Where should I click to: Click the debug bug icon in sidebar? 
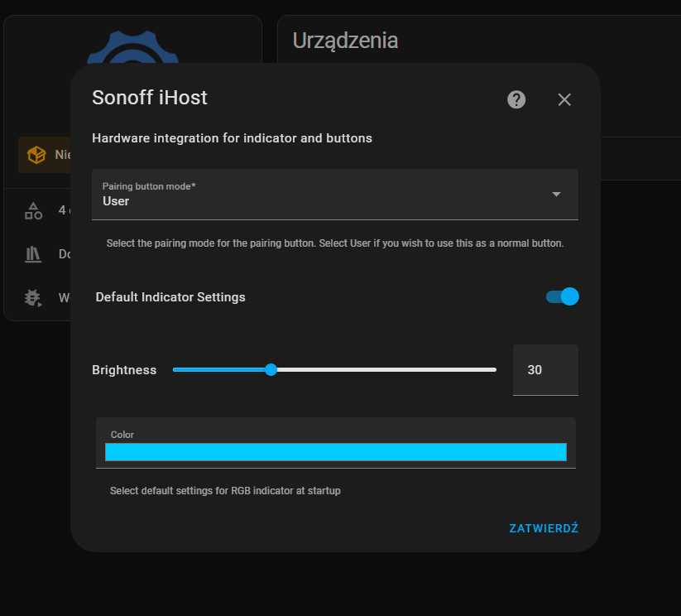[x=33, y=298]
